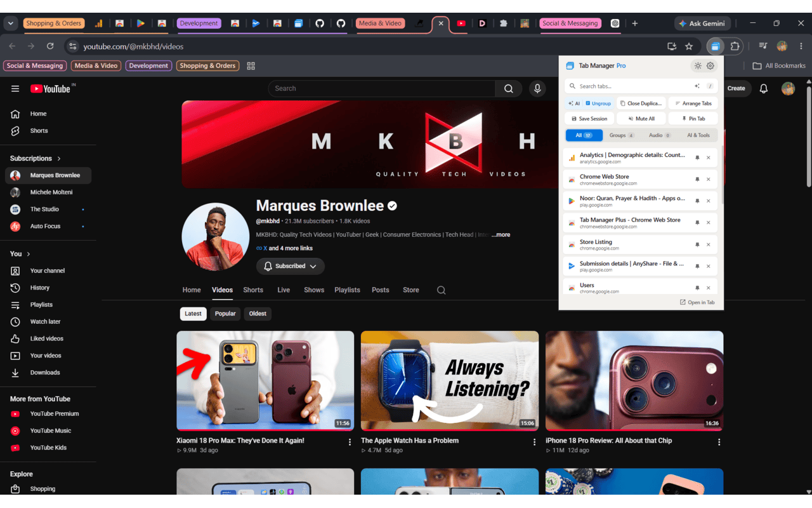Click the YouTube search magnifier button
The height and width of the screenshot is (508, 812).
[508, 88]
